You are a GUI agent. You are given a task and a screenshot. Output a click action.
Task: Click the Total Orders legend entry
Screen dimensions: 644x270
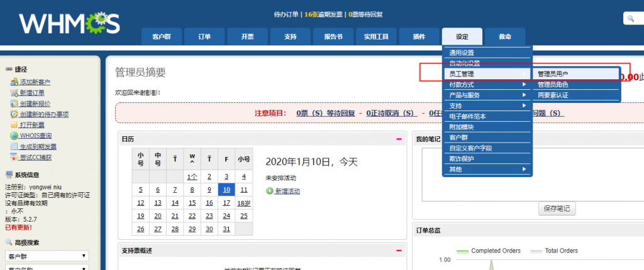click(x=553, y=251)
